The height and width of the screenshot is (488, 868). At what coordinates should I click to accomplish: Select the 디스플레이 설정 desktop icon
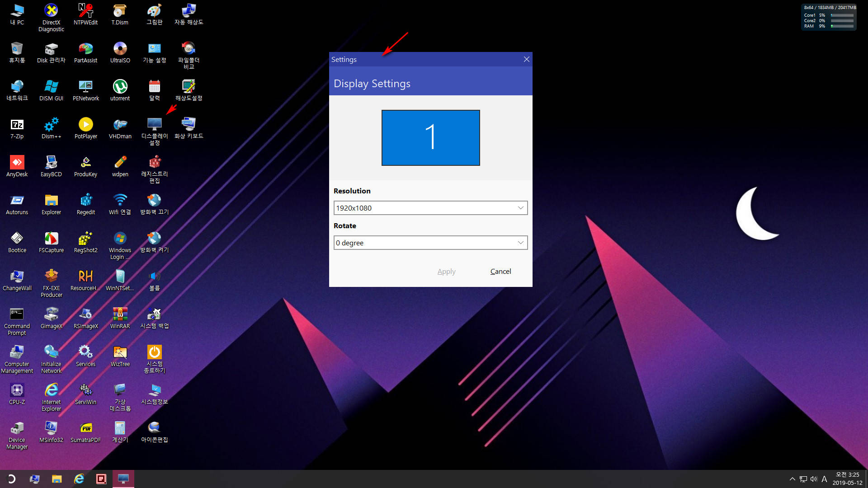154,131
